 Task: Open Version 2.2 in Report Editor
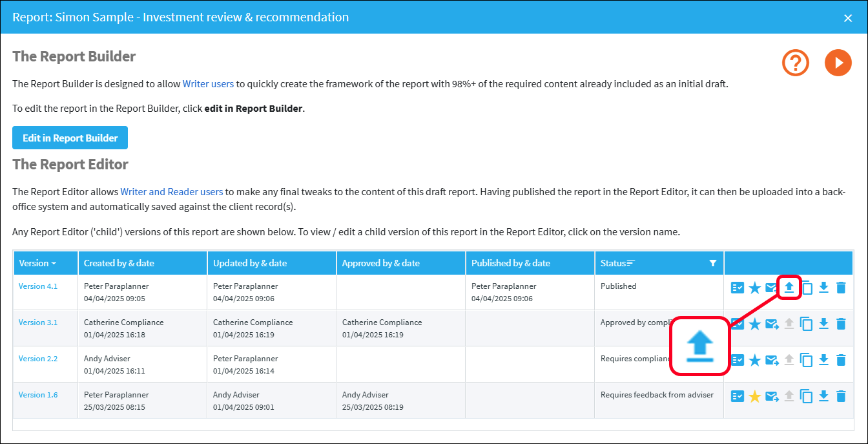pos(38,359)
